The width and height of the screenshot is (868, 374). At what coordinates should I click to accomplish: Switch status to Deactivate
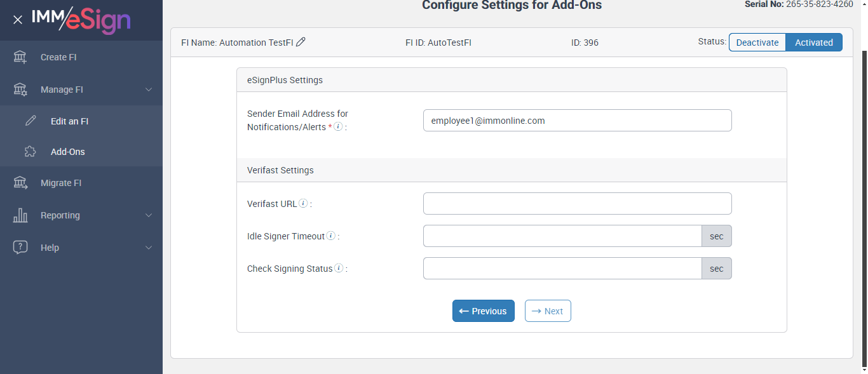[757, 43]
